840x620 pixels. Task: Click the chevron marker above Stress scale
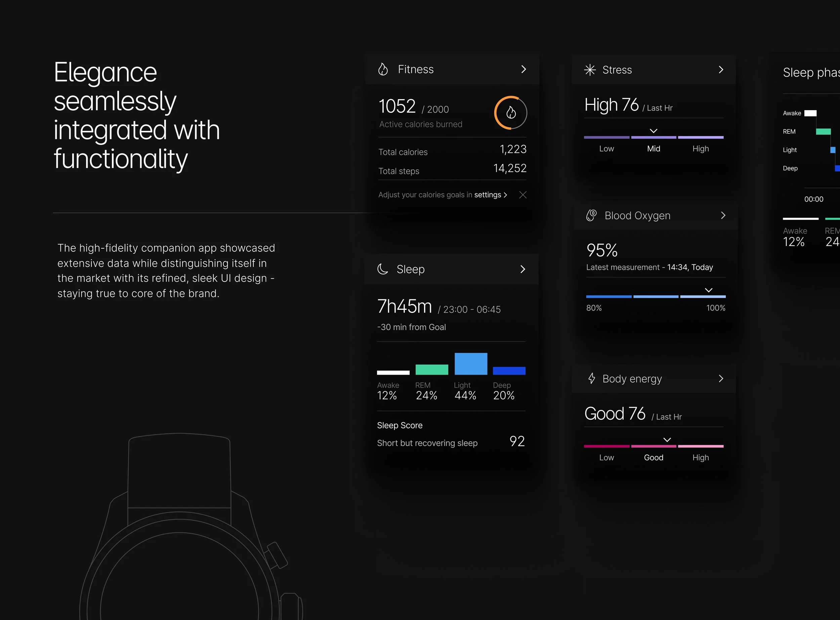[653, 131]
